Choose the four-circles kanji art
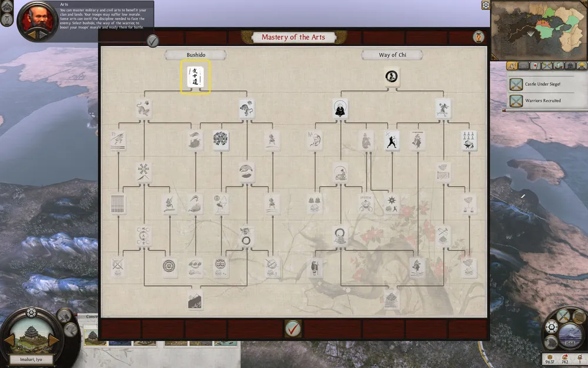 tap(144, 236)
